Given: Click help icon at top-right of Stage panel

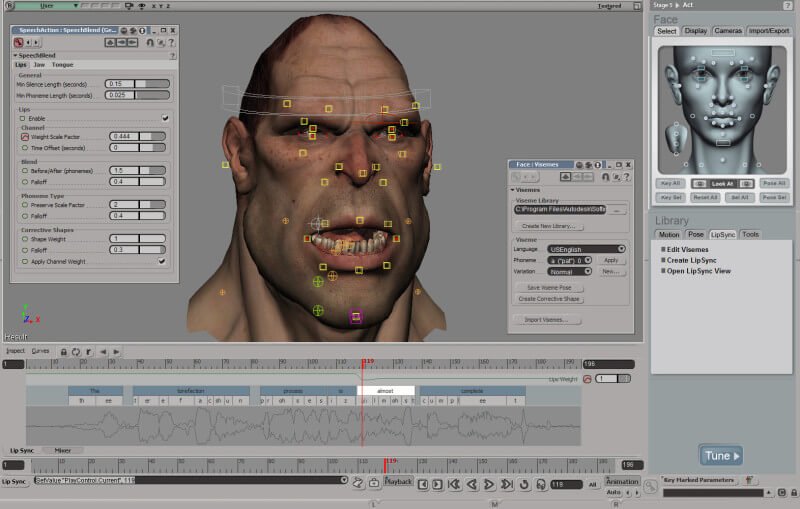Looking at the screenshot, I should tap(787, 6).
